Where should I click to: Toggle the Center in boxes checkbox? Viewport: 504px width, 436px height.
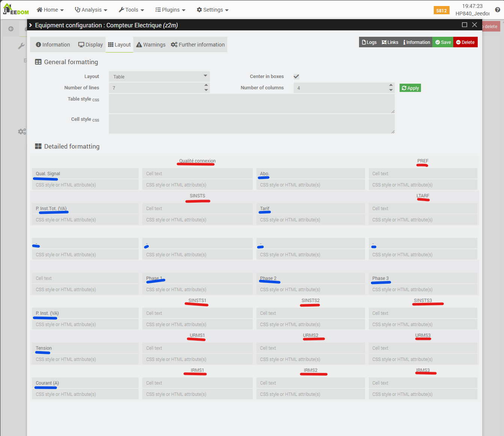[296, 77]
